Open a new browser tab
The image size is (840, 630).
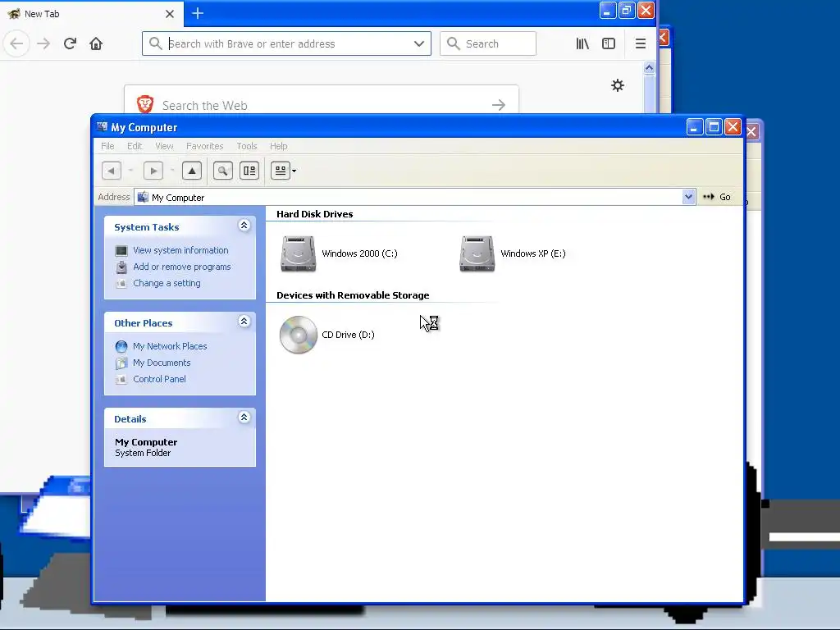click(198, 13)
